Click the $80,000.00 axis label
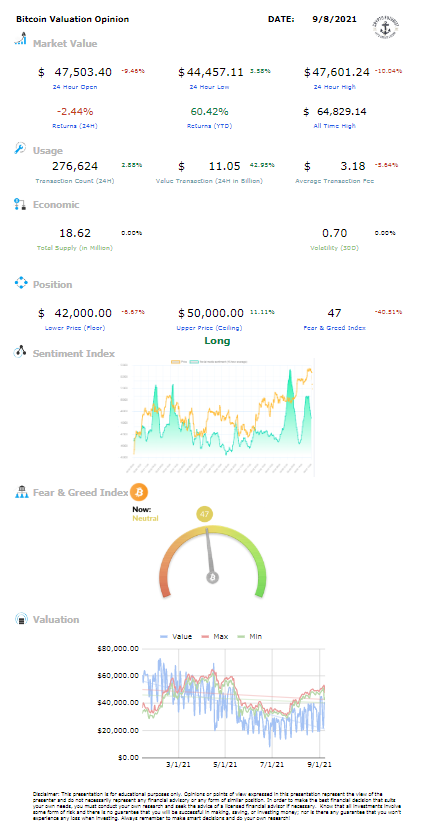 coord(119,649)
